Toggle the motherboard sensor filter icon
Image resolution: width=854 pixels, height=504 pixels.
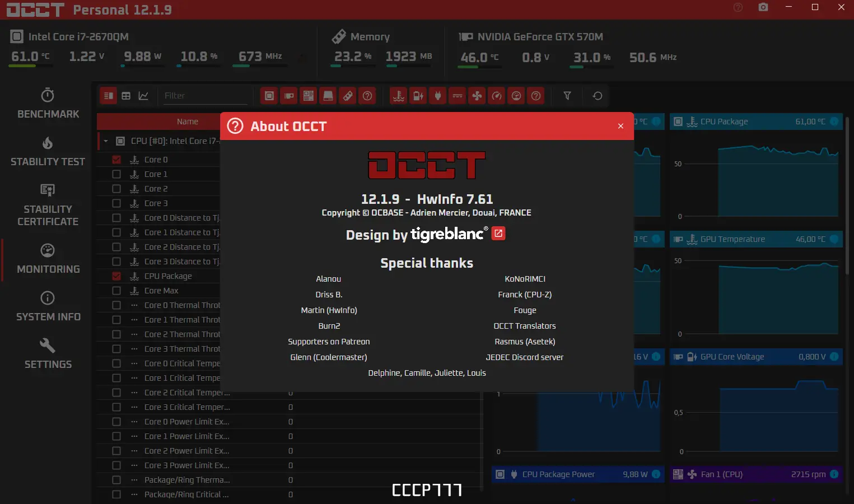(x=309, y=96)
